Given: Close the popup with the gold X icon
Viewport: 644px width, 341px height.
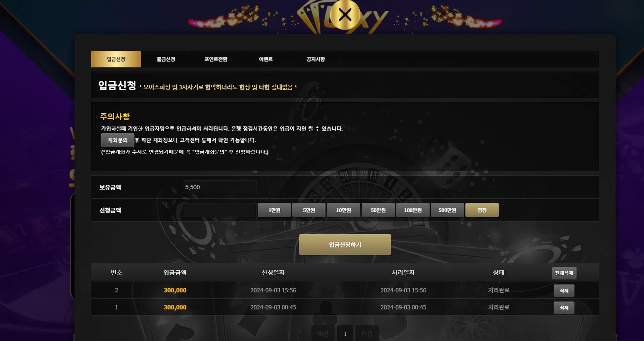Looking at the screenshot, I should (345, 15).
